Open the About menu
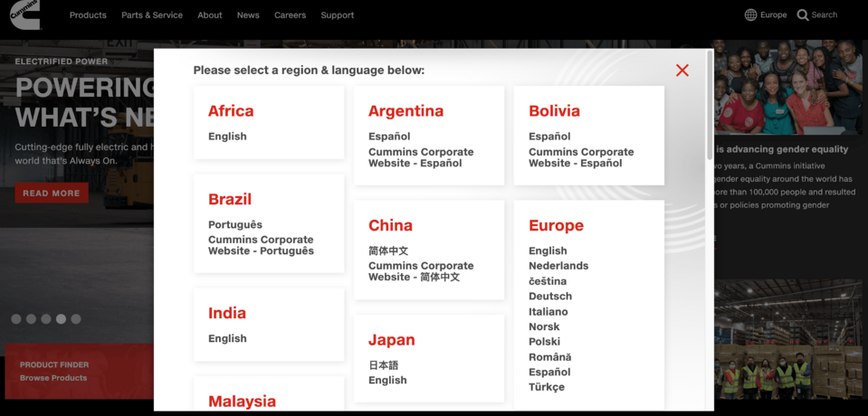Image resolution: width=868 pixels, height=416 pixels. tap(210, 15)
